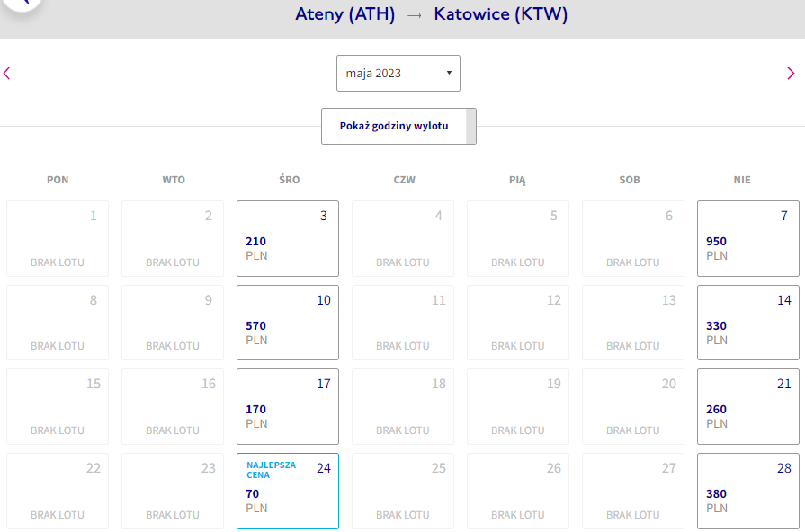Choose May 10 flight priced 570 PLN

[x=288, y=323]
